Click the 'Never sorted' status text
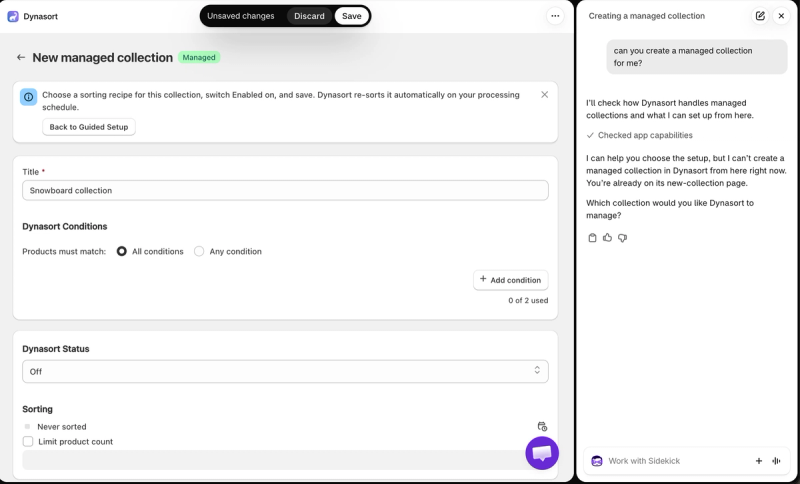The height and width of the screenshot is (484, 800). click(x=62, y=427)
